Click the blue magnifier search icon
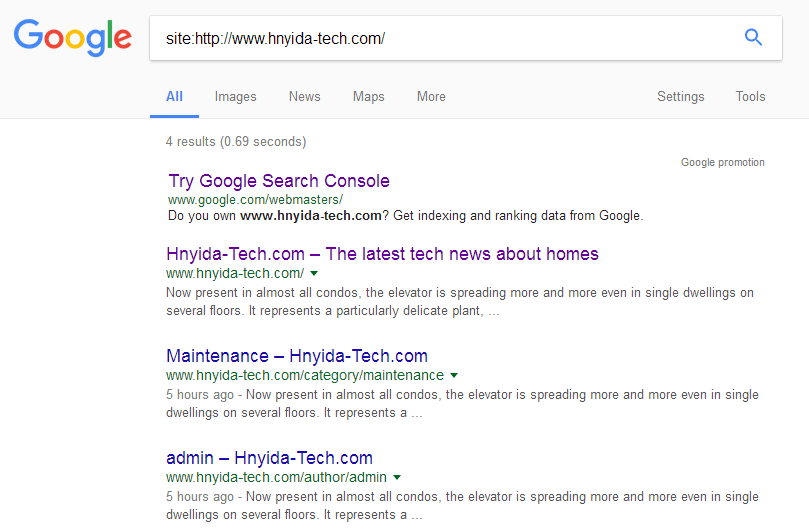 753,37
